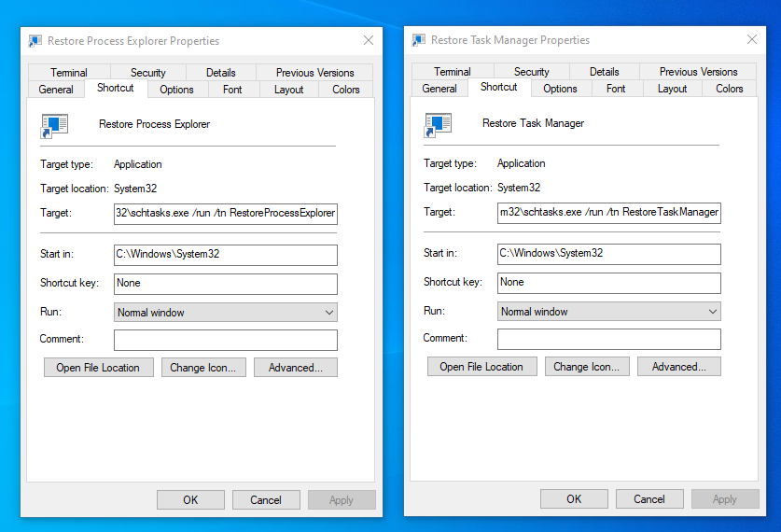Confirm with OK in Task Manager dialog

[x=574, y=498]
